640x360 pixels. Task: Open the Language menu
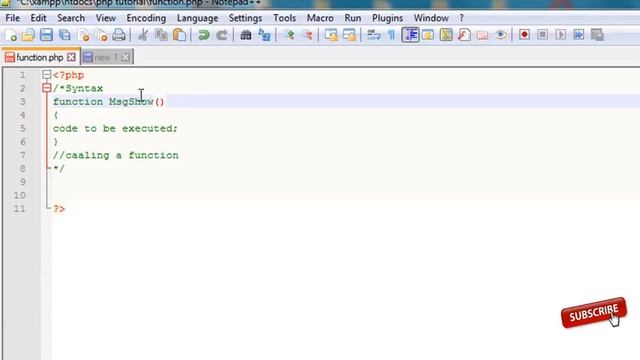point(198,18)
